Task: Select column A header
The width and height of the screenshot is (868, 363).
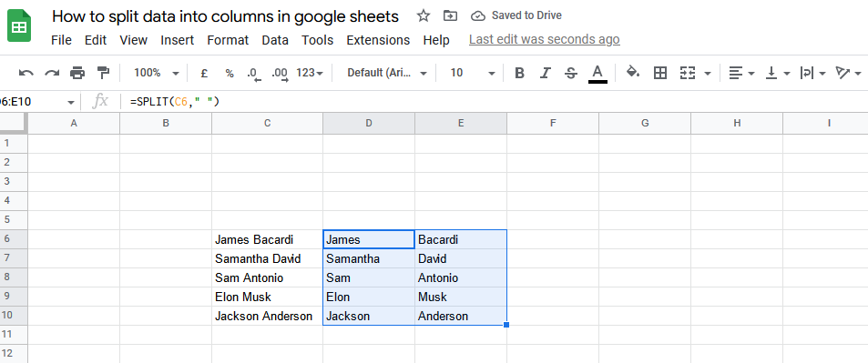Action: 74,124
